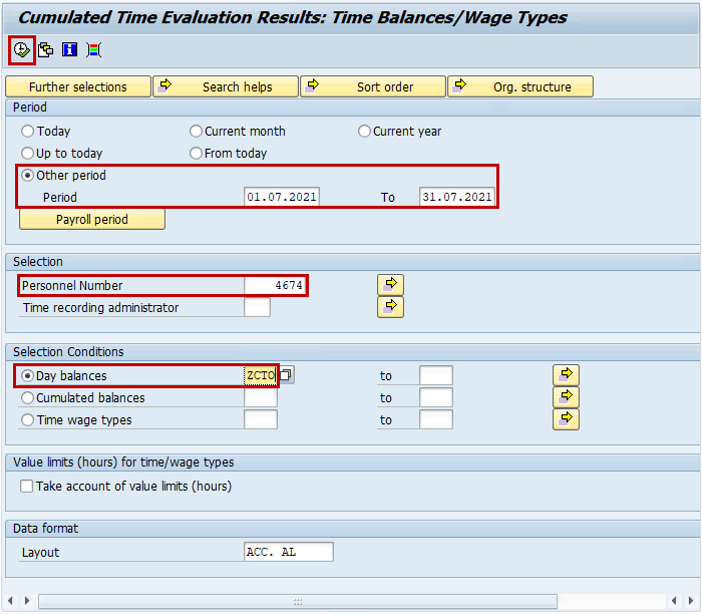Open multiple selection for Day balances
Viewport: 702px width, 615px height.
(x=566, y=375)
